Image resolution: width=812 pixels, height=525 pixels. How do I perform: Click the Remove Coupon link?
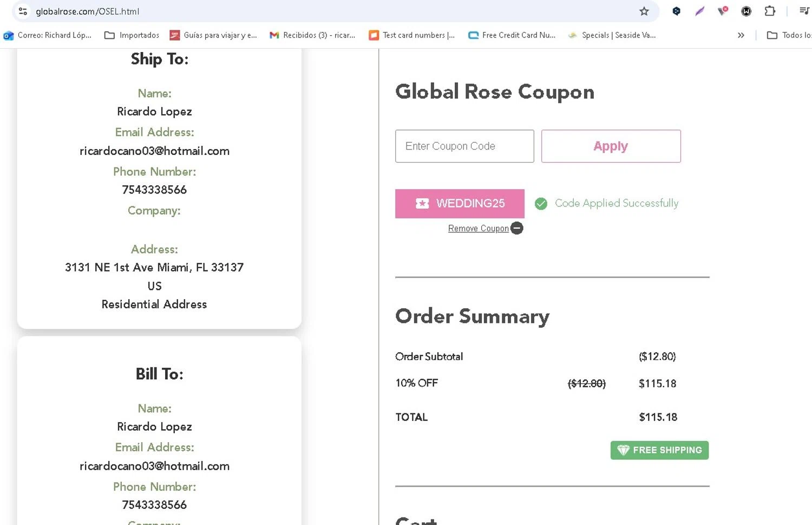478,229
